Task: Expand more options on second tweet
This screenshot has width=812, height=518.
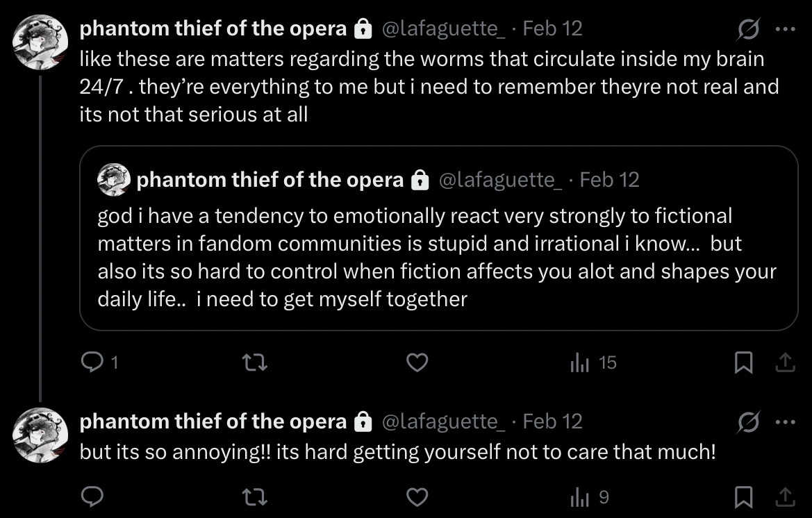Action: [x=785, y=422]
